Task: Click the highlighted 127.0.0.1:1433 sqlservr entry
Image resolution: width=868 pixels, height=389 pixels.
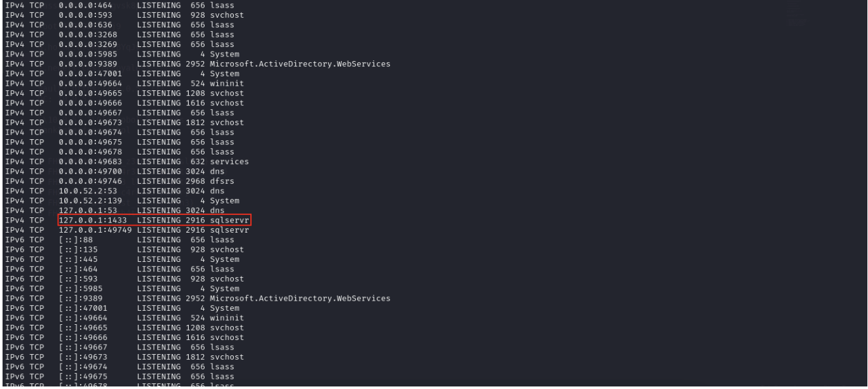Action: [x=154, y=220]
